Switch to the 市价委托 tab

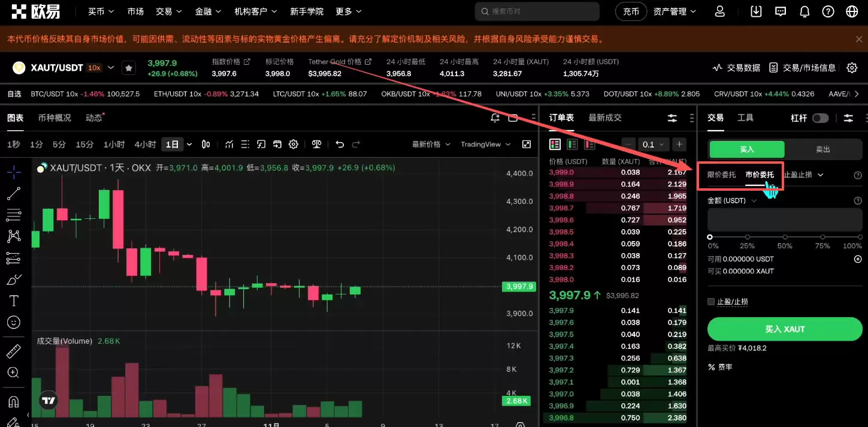coord(760,175)
